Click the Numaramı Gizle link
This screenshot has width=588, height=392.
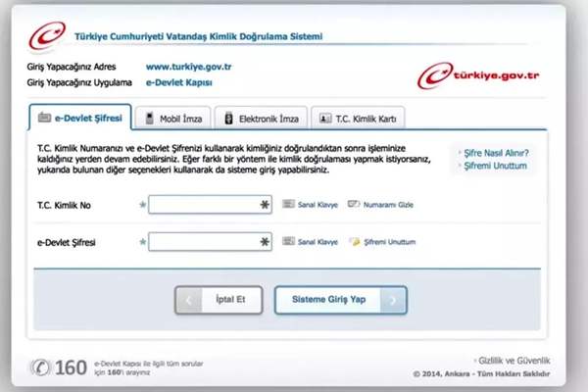coord(388,205)
